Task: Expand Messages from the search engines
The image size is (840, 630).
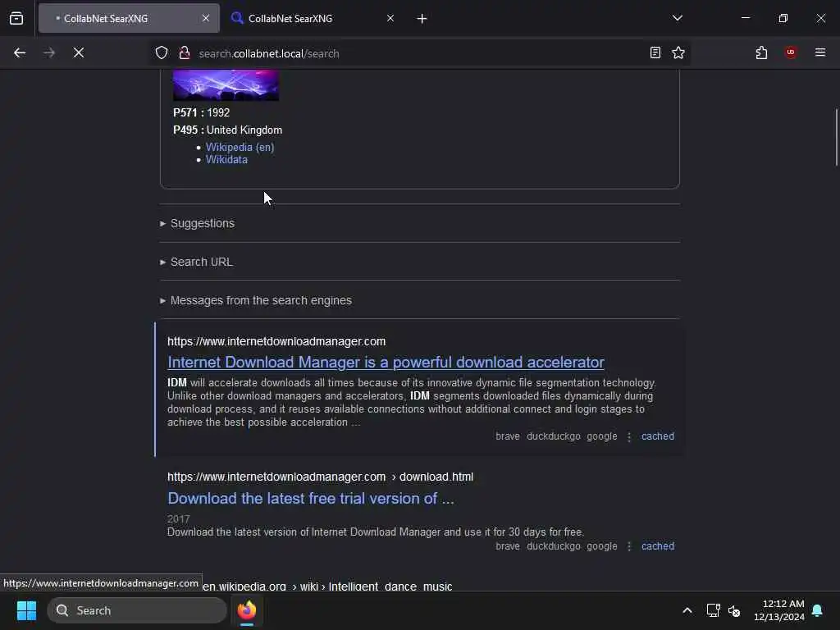Action: pyautogui.click(x=256, y=300)
